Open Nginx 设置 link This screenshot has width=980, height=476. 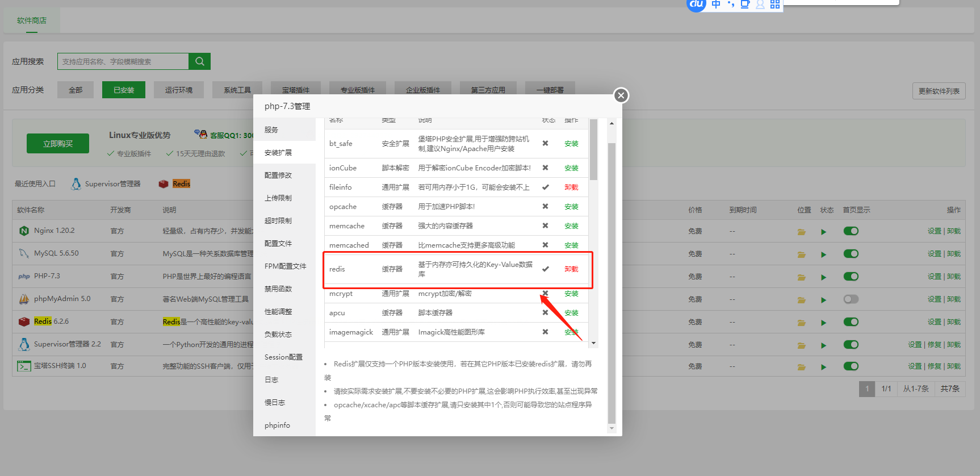[x=935, y=231]
